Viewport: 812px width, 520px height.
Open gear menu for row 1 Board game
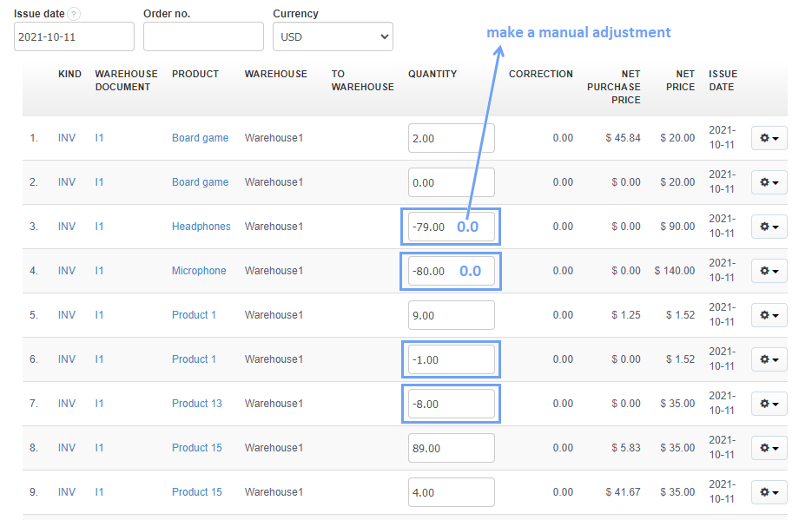(x=769, y=138)
